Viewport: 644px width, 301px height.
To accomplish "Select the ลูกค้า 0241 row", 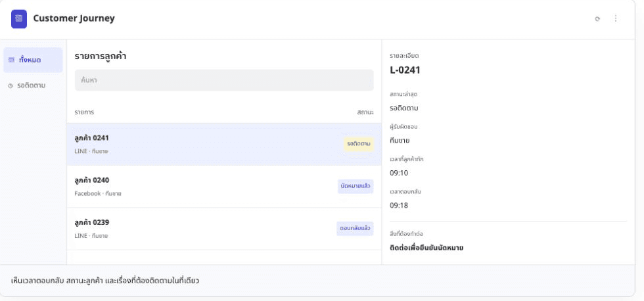I will pyautogui.click(x=224, y=144).
